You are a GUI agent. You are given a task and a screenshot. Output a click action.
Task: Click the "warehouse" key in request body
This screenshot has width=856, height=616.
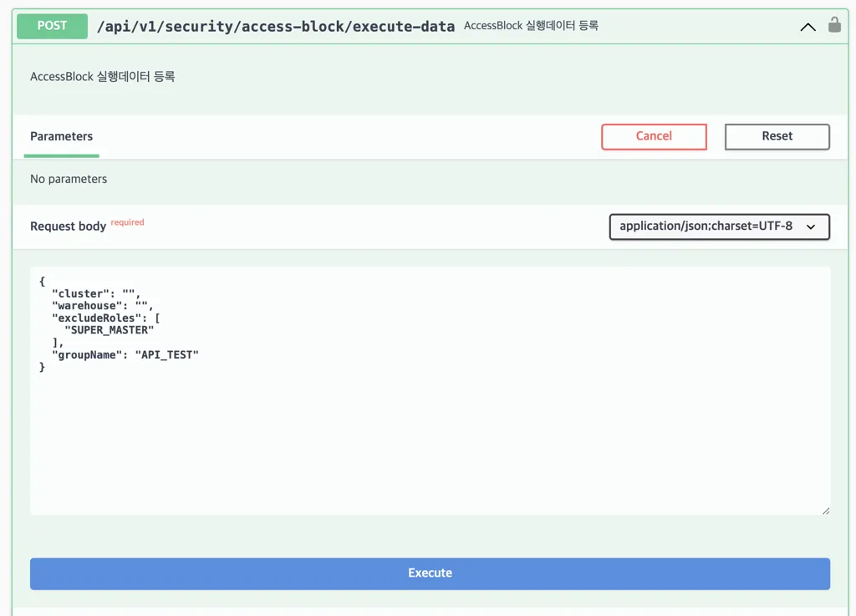pos(86,306)
